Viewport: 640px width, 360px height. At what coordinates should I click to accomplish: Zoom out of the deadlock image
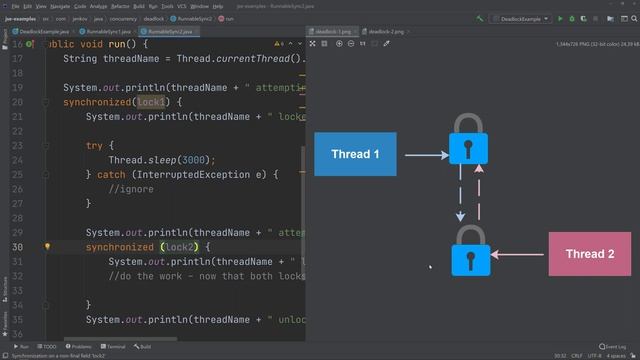[351, 44]
